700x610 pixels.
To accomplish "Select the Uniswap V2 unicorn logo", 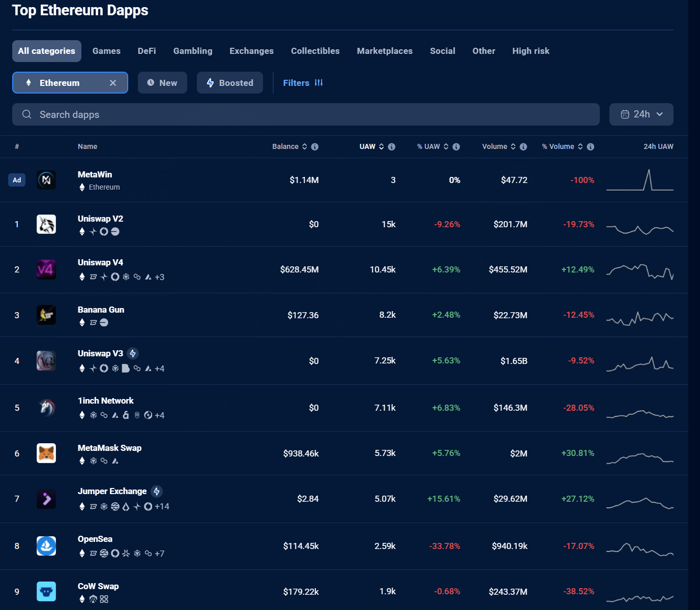I will 46,224.
